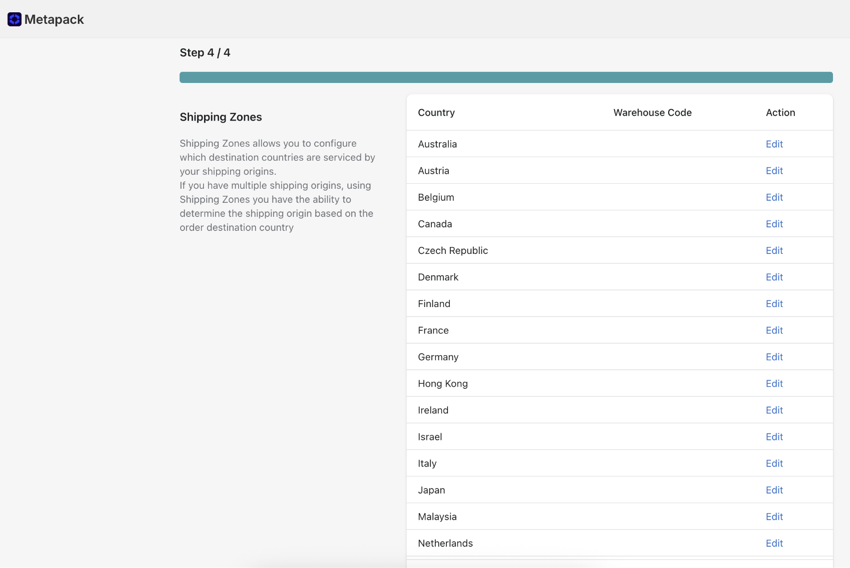Select the Finland country cell
Screen dimensions: 850x568
tap(434, 304)
